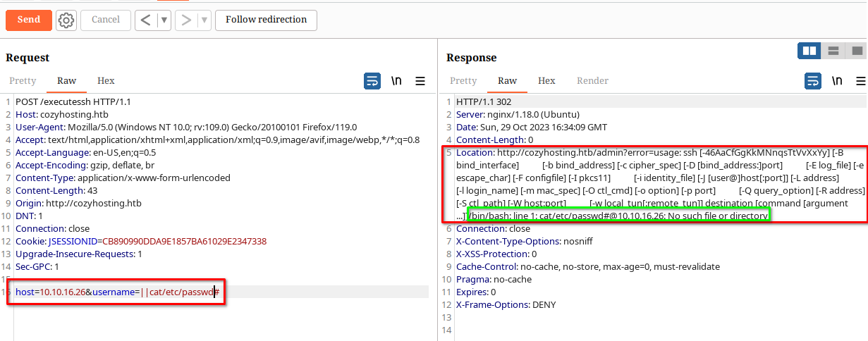Click the Expires: 0 response line

point(475,292)
